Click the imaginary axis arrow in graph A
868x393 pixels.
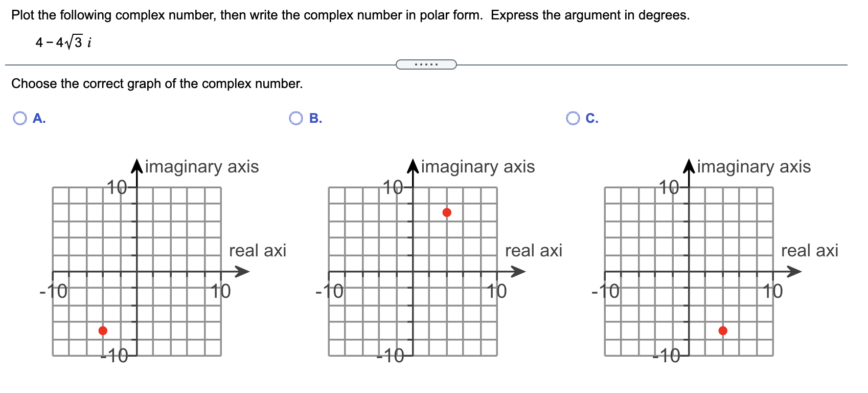(136, 165)
